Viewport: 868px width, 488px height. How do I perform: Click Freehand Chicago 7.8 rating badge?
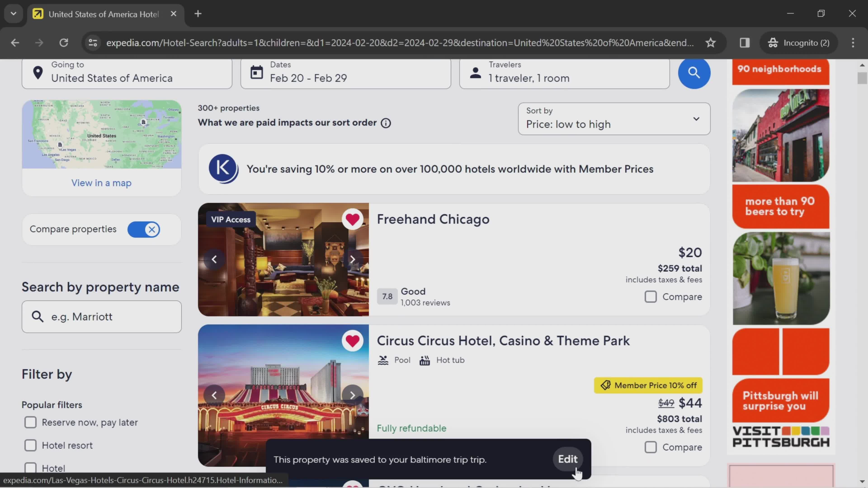coord(387,296)
